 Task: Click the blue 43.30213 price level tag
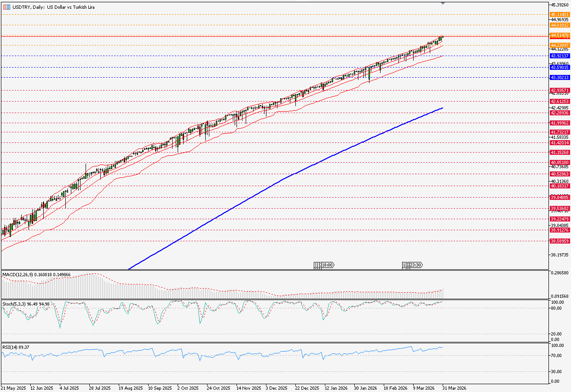tap(560, 78)
